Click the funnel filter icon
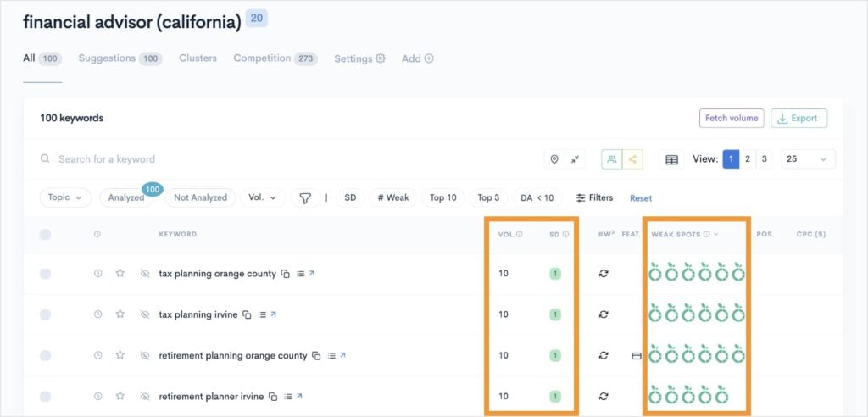Viewport: 868px width, 417px height. [304, 197]
